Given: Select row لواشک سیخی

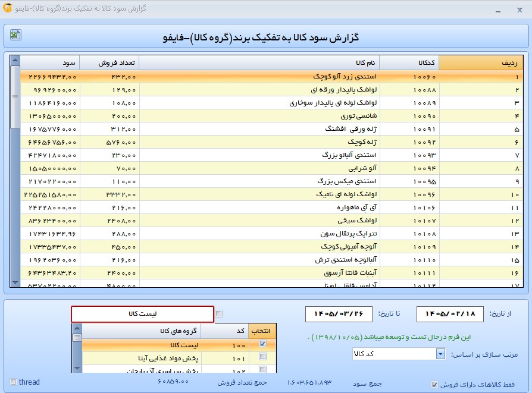Looking at the screenshot, I should 271,221.
